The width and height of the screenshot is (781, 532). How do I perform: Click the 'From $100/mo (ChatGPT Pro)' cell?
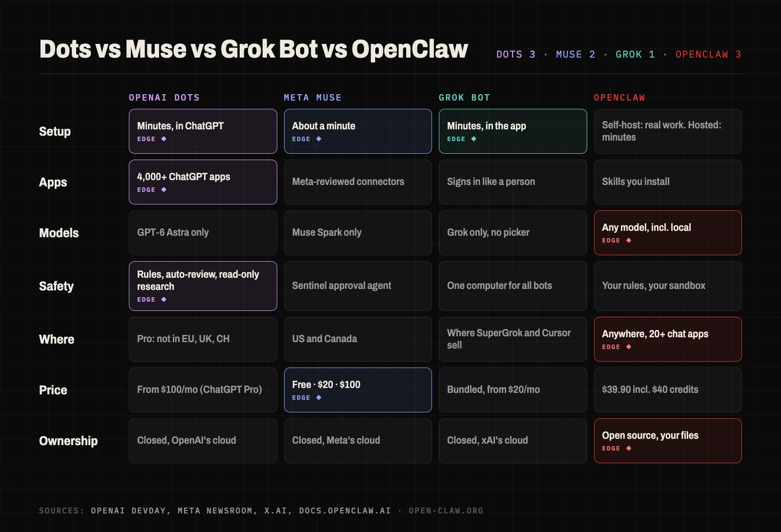tap(203, 390)
